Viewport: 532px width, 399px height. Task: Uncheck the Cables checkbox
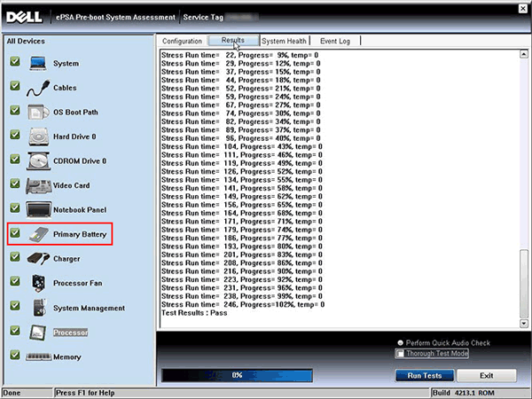click(14, 86)
